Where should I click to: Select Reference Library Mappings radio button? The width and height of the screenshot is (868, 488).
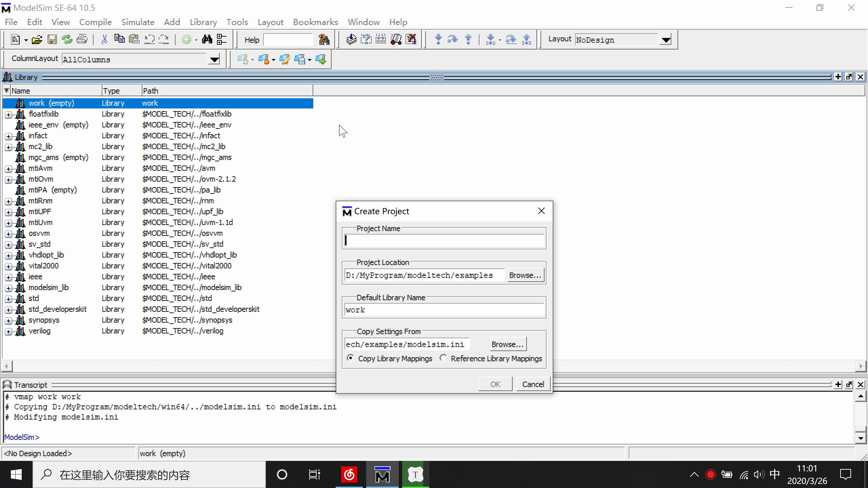(443, 358)
